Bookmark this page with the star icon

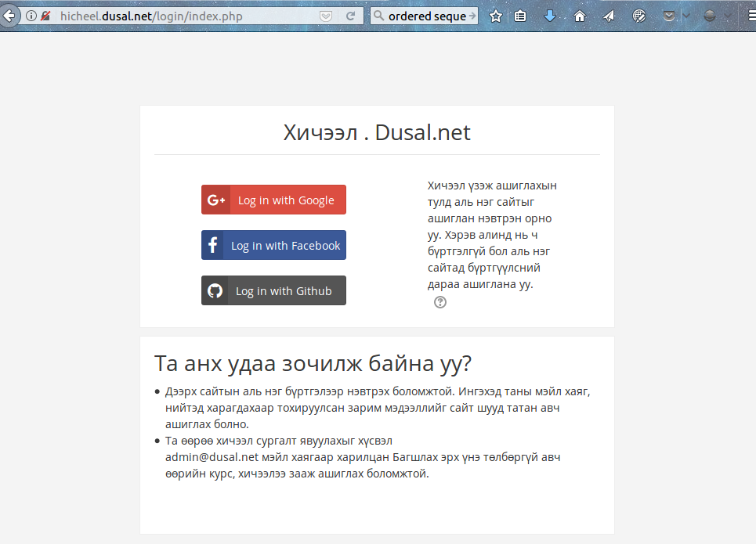point(496,16)
